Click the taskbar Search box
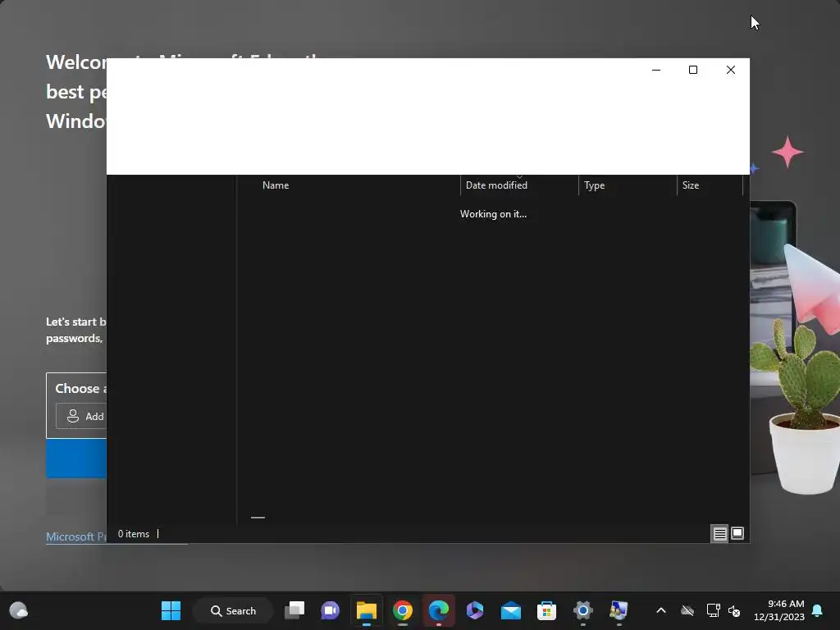 pyautogui.click(x=234, y=610)
